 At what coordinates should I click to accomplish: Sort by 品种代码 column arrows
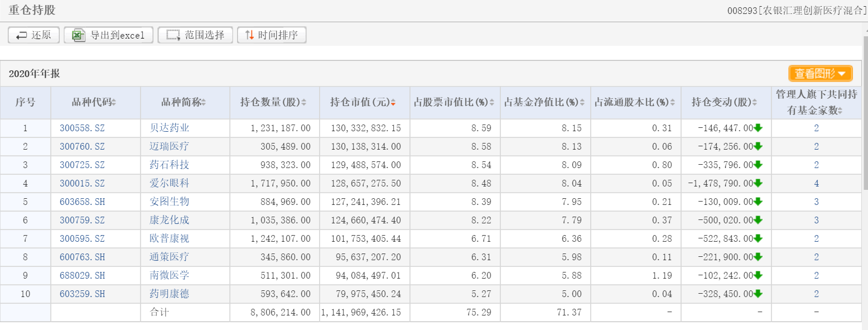point(114,103)
